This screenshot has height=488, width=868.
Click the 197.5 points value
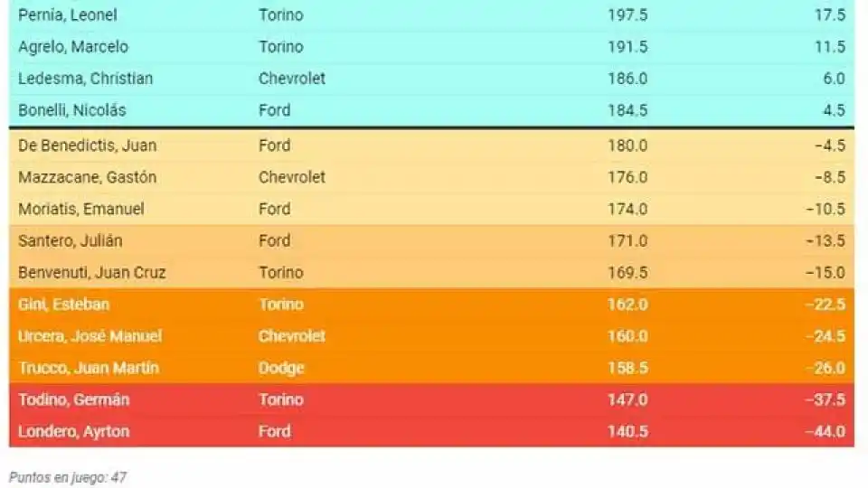coord(627,15)
